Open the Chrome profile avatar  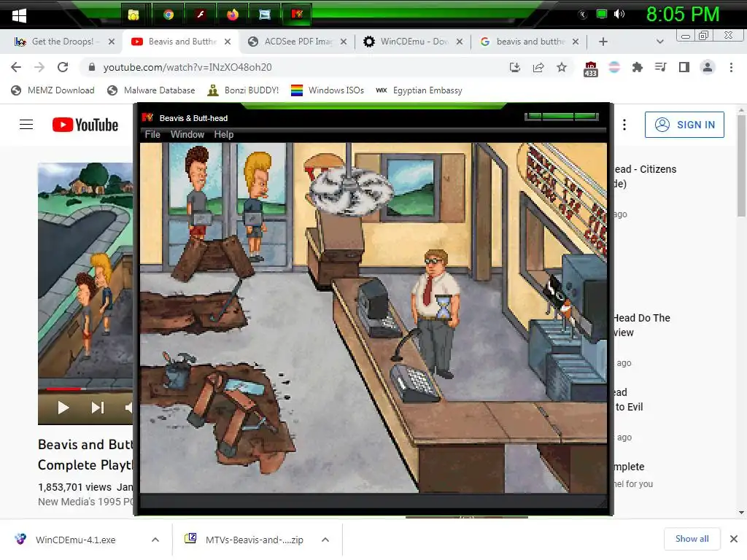pos(708,67)
